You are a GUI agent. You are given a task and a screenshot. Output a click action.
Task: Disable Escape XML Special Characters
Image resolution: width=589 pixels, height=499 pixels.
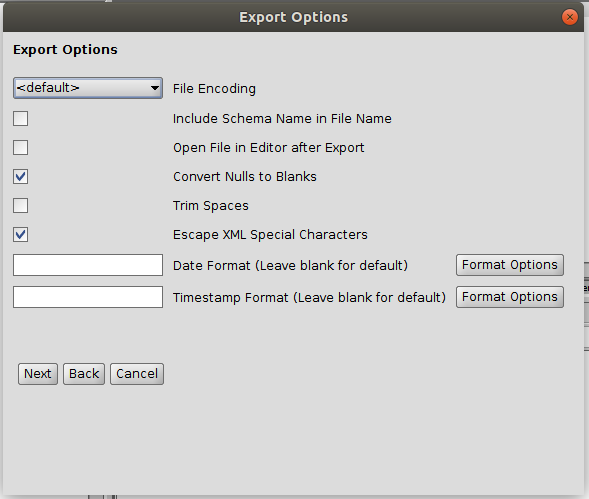pyautogui.click(x=20, y=234)
